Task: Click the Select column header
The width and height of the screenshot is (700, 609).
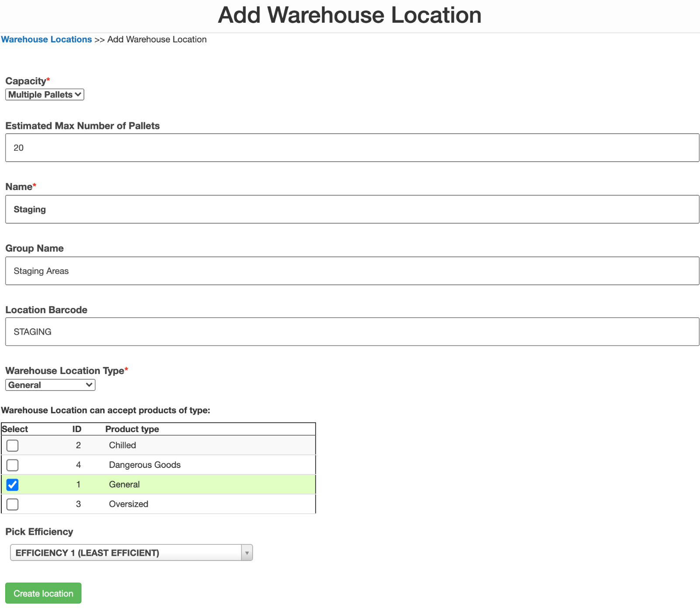Action: coord(14,429)
